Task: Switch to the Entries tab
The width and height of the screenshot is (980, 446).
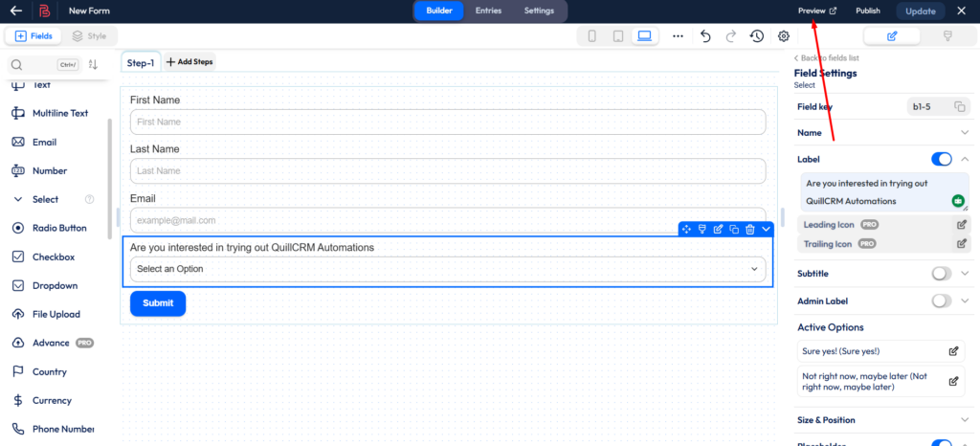Action: pyautogui.click(x=488, y=11)
